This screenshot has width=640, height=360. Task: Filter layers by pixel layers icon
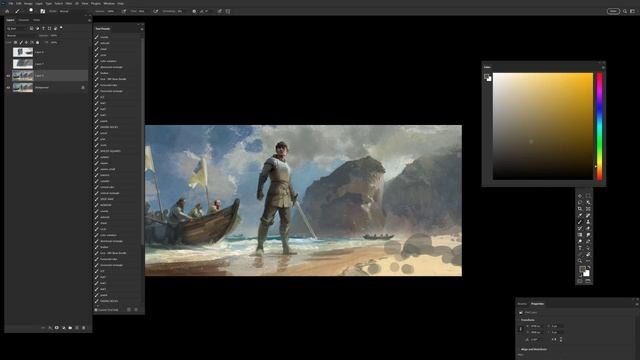point(31,28)
